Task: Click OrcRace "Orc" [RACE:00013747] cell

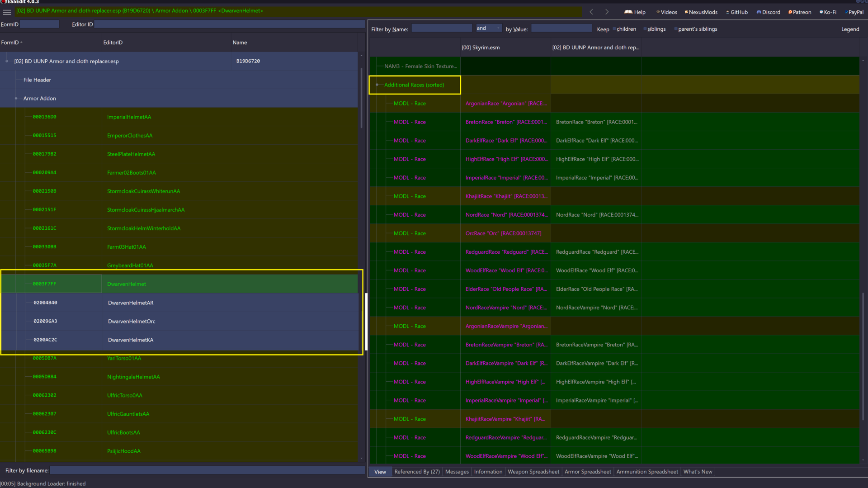Action: (x=505, y=233)
